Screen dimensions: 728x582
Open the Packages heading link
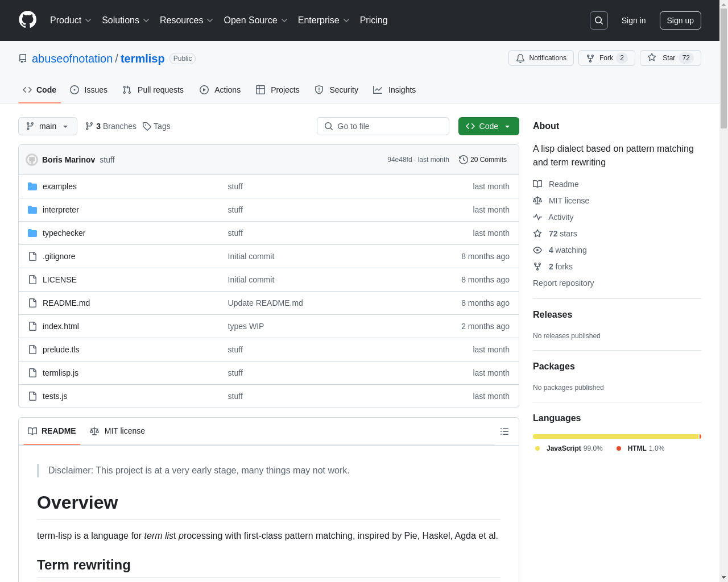(553, 366)
